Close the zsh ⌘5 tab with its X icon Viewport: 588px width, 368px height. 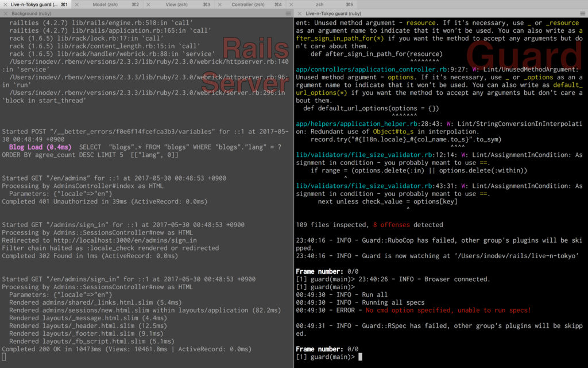coord(291,5)
